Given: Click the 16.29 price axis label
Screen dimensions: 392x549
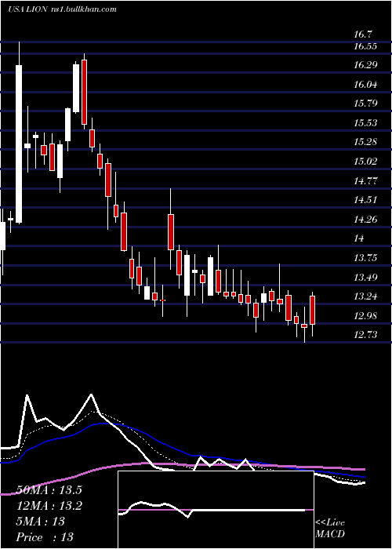Looking at the screenshot, I should (x=365, y=65).
